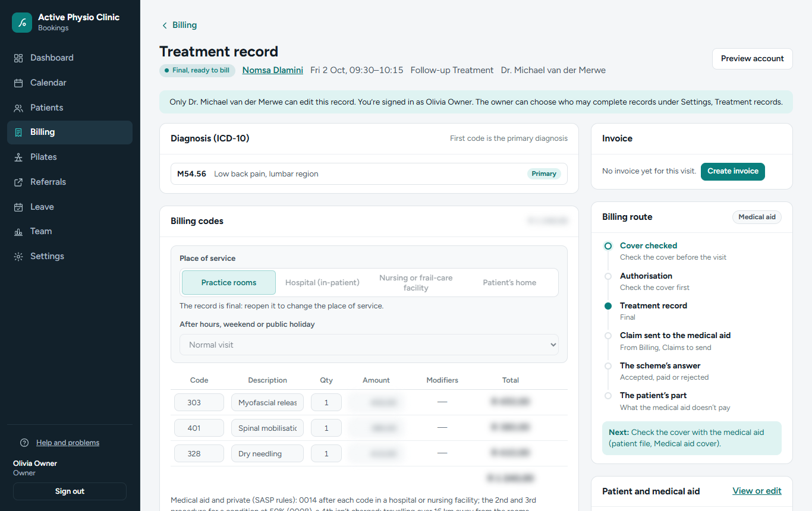Click the Authorisation step circle
This screenshot has height=511, width=812.
pos(608,276)
